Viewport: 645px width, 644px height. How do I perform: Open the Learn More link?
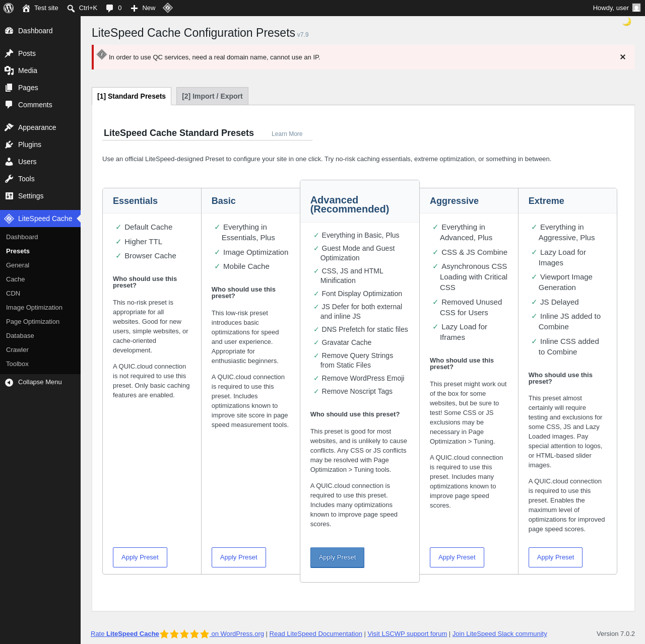click(x=287, y=134)
